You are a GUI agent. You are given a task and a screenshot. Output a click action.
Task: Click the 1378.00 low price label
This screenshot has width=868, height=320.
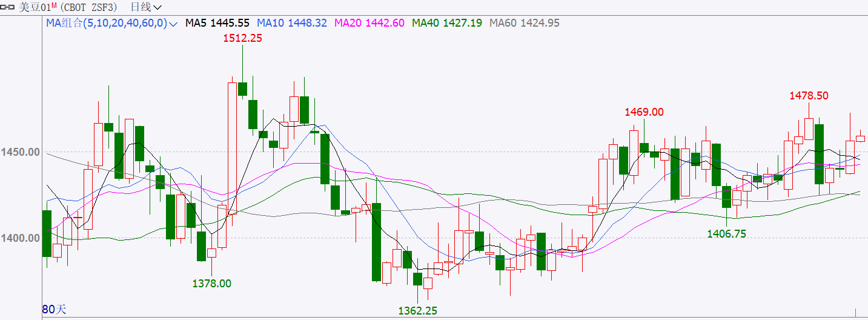[211, 283]
